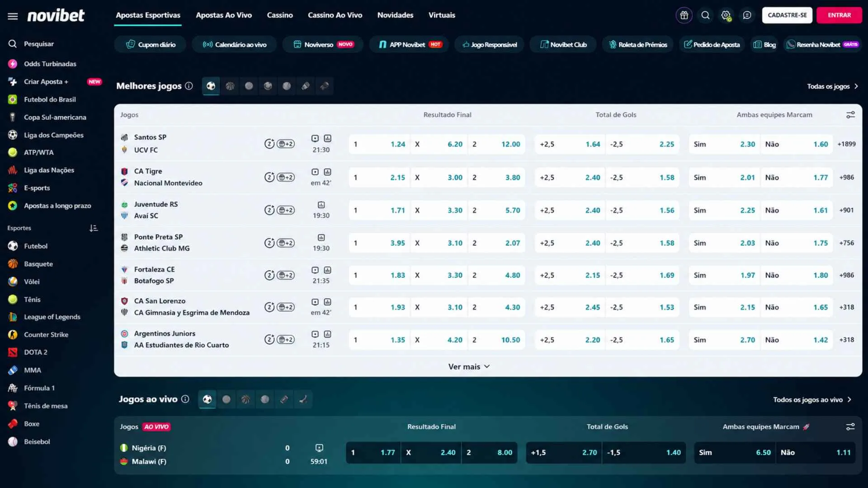
Task: Select Avaí SC away win odds 5.70
Action: tap(496, 210)
